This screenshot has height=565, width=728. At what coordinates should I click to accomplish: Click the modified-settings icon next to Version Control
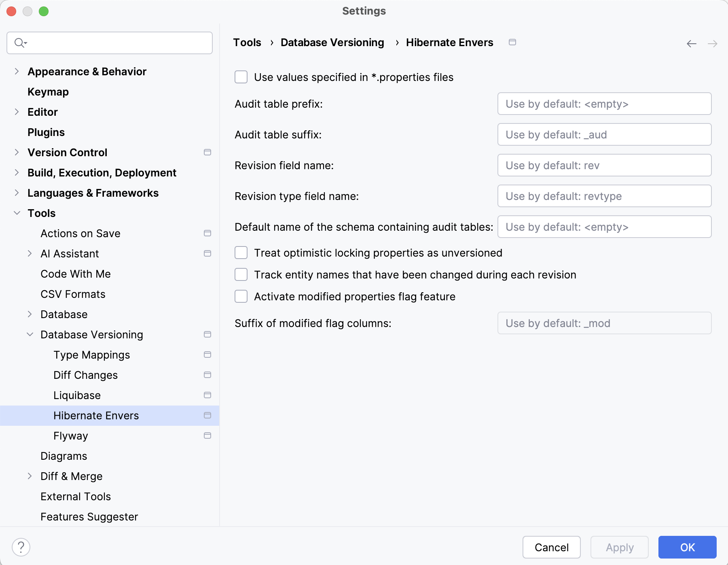[x=207, y=152]
